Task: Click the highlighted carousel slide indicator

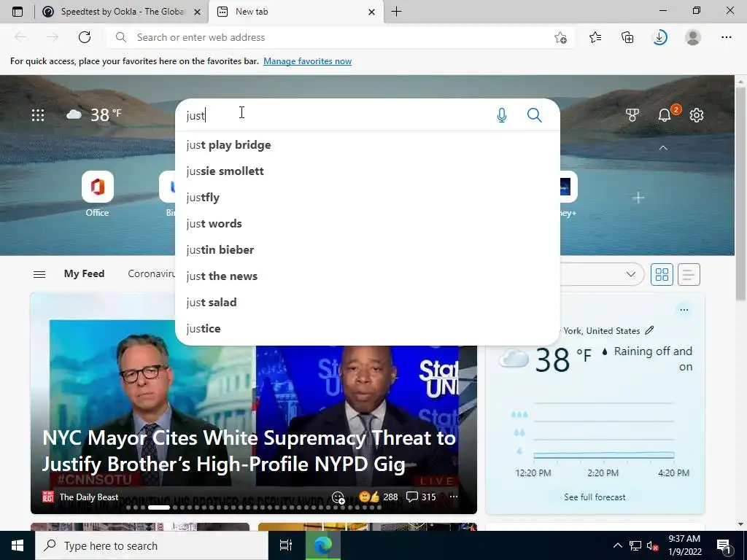Action: tap(158, 507)
